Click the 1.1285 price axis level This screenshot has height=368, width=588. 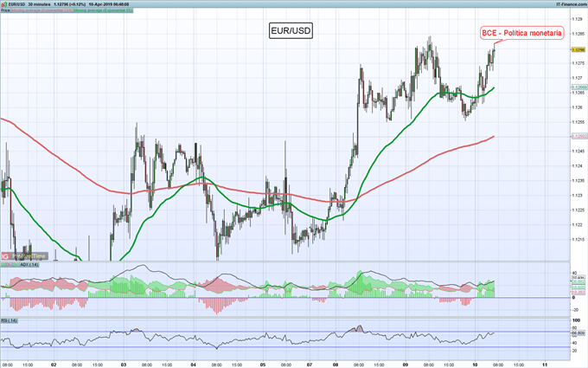point(578,34)
